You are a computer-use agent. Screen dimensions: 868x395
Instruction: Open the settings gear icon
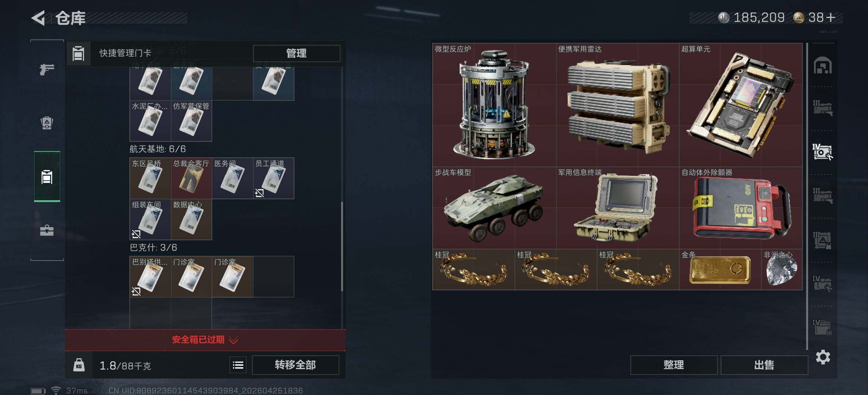click(823, 357)
